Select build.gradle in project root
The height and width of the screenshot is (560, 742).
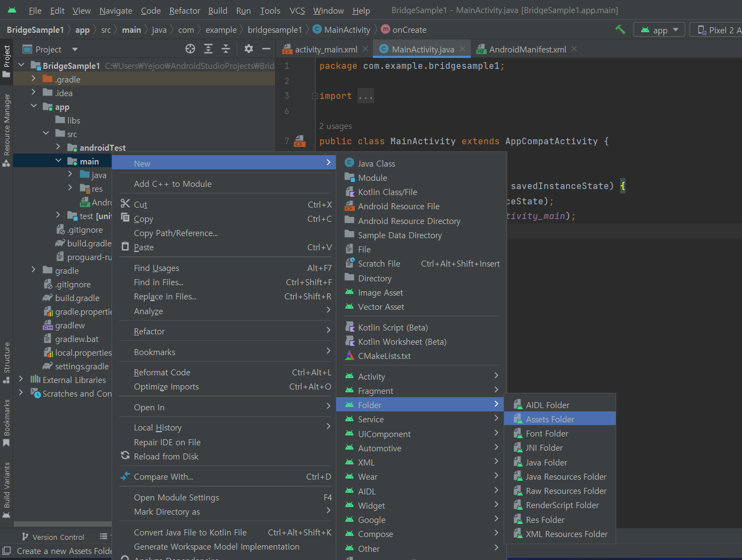click(77, 298)
